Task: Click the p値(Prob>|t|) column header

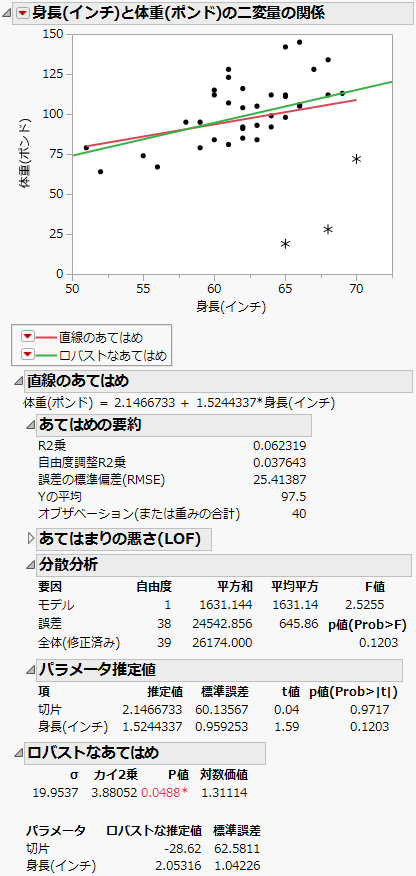Action: click(x=353, y=692)
